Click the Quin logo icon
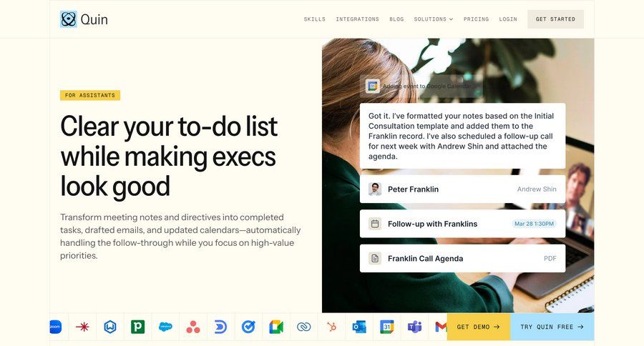The image size is (644, 346). point(68,19)
